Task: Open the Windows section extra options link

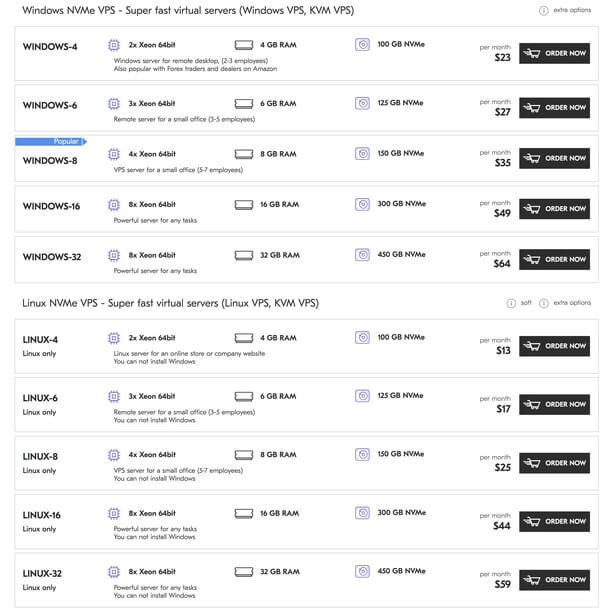Action: (x=572, y=11)
